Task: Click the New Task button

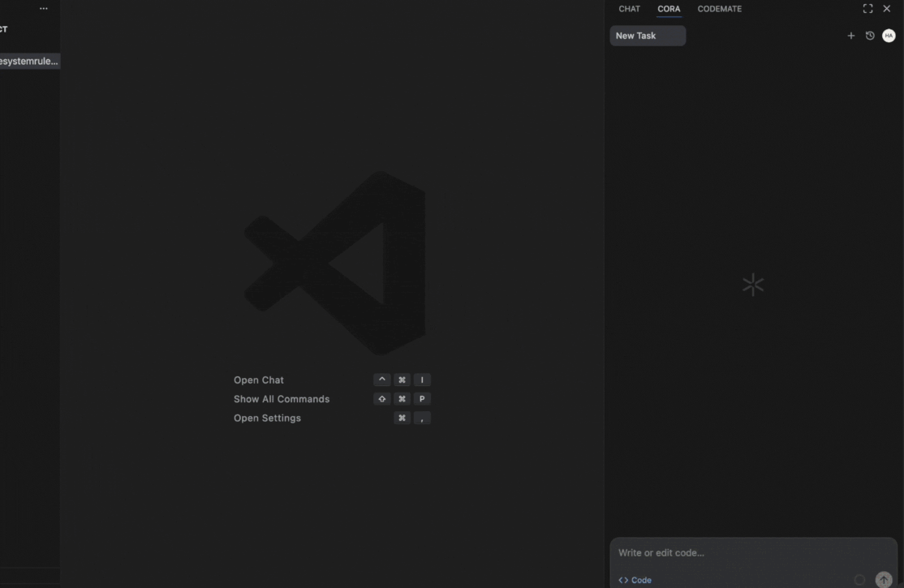Action: point(648,36)
